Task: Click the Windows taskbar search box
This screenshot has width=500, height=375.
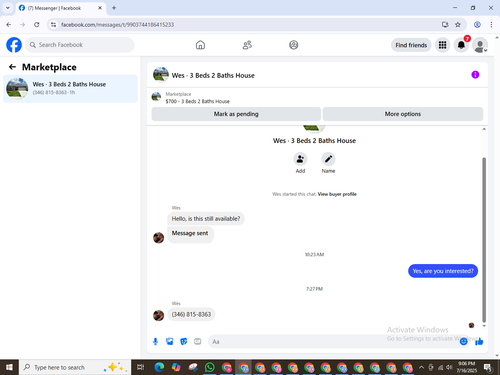Action: (x=75, y=367)
